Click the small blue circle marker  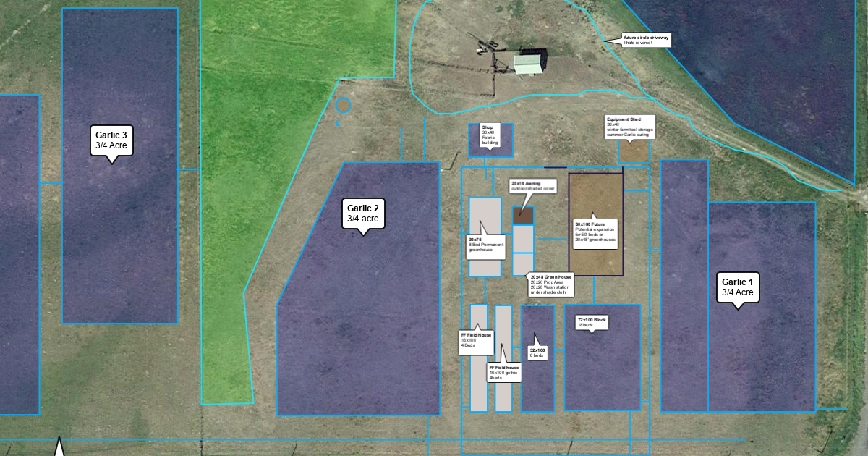coord(344,106)
